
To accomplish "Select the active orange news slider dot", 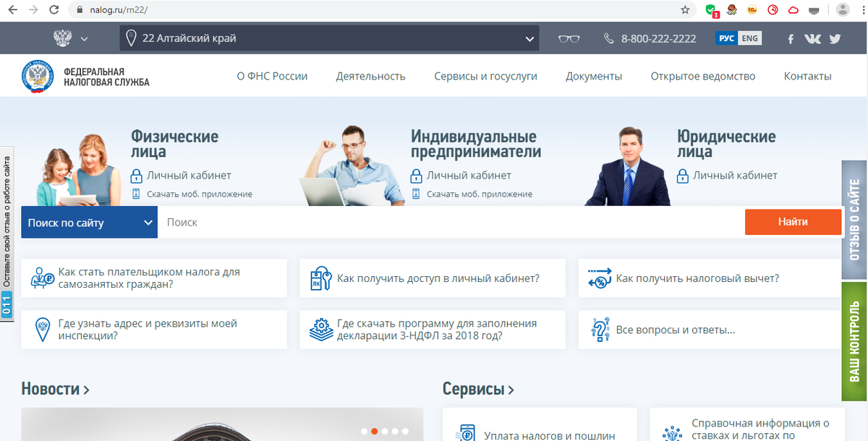I will pyautogui.click(x=374, y=431).
